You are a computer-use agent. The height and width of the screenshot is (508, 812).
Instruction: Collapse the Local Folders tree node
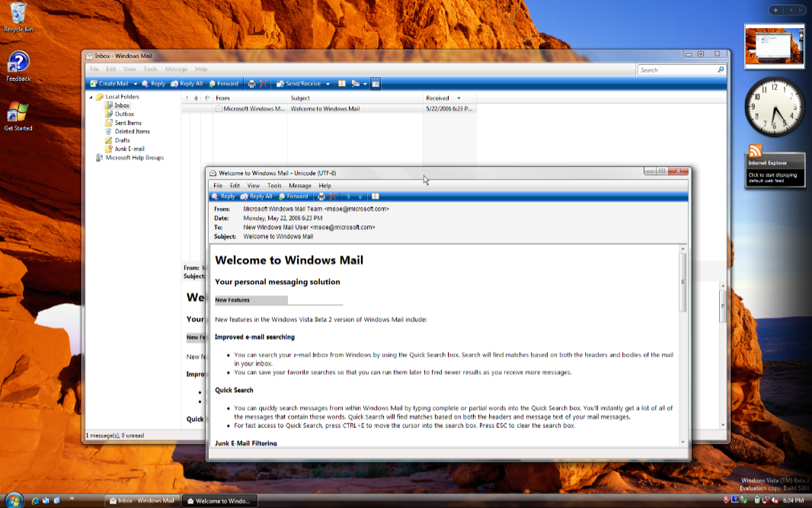click(91, 97)
